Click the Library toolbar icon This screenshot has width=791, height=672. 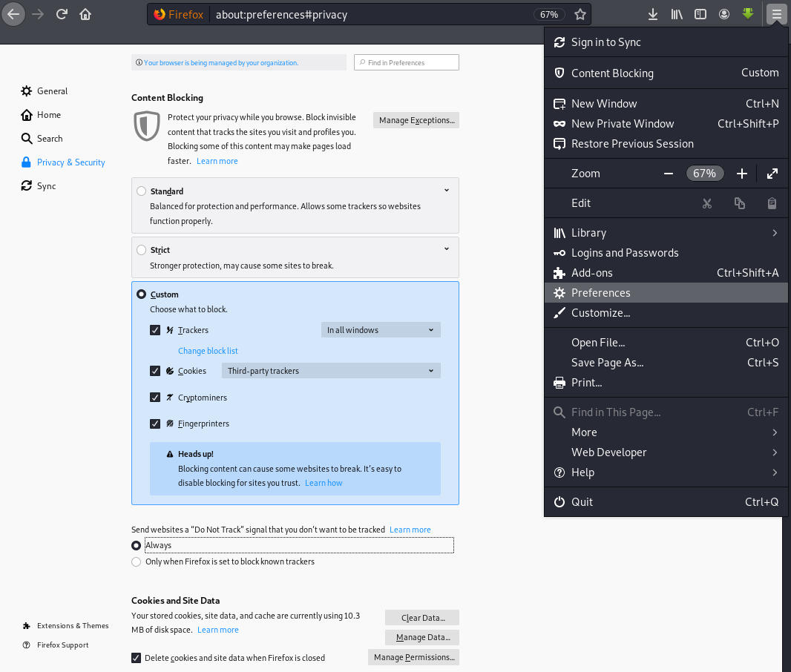(x=676, y=13)
